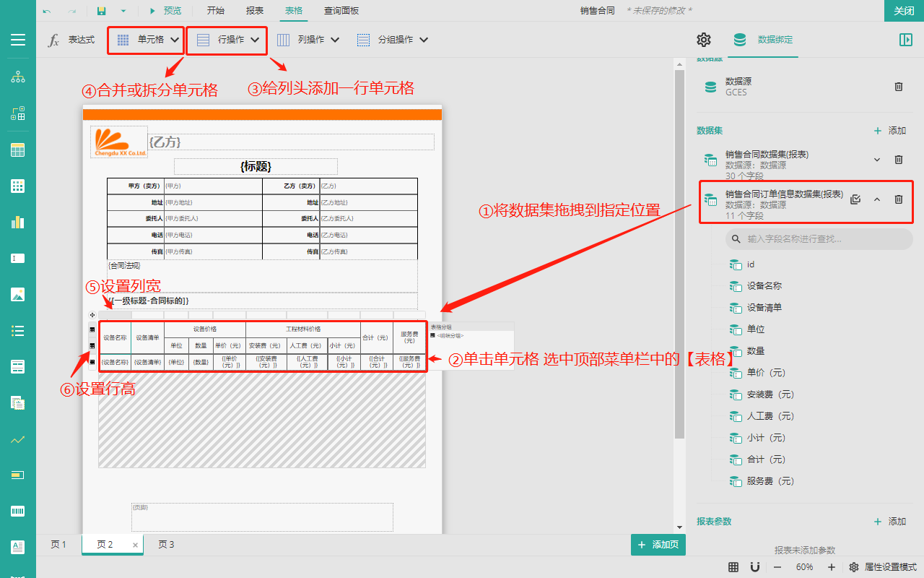This screenshot has height=578, width=924.
Task: Click the barcode icon in left sidebar
Action: click(18, 511)
